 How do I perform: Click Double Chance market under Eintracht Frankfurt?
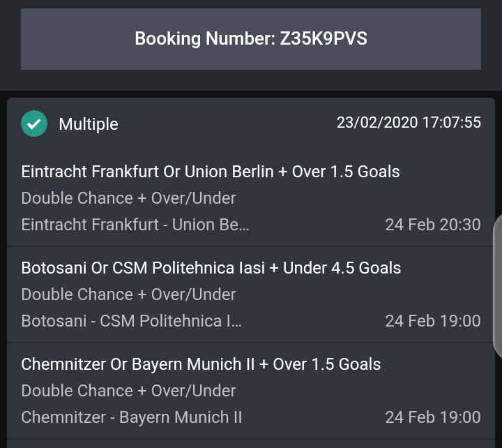point(128,198)
